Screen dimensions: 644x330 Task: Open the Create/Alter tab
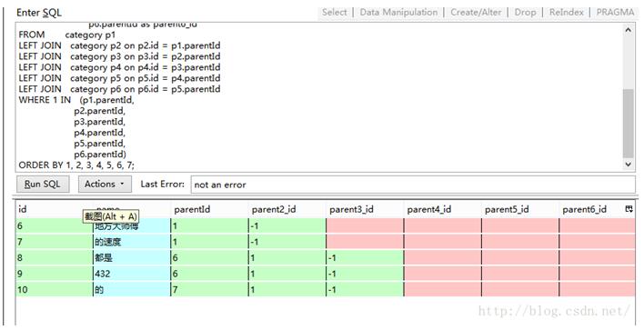[476, 13]
